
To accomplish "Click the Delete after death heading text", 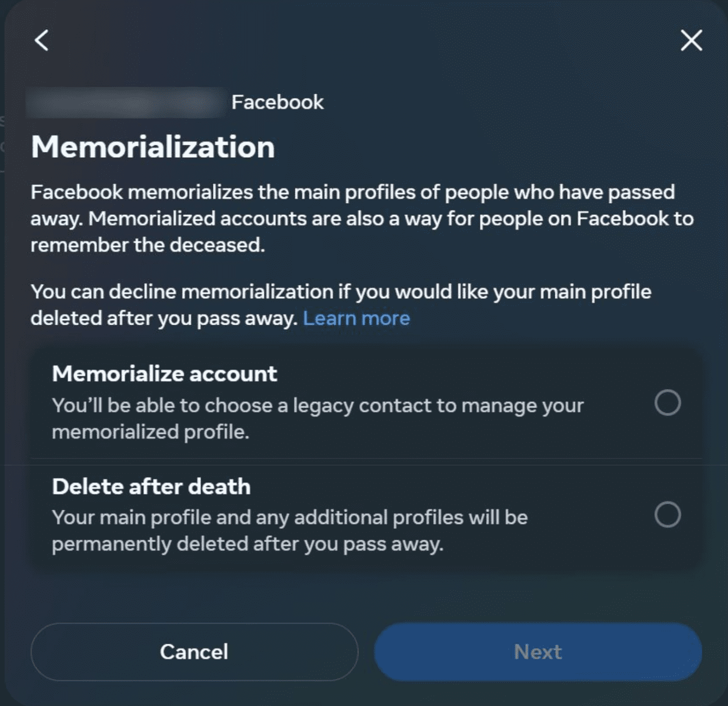I will click(152, 486).
